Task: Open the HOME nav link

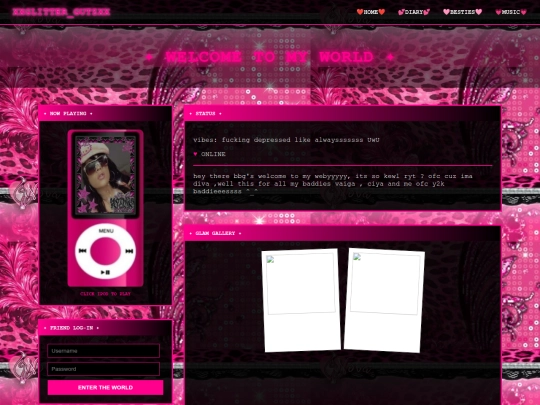Action: click(x=371, y=12)
